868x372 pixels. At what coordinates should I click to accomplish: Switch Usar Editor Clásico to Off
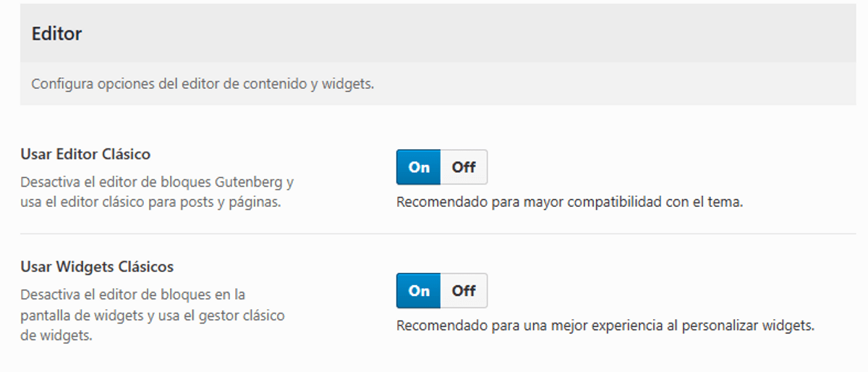point(464,167)
